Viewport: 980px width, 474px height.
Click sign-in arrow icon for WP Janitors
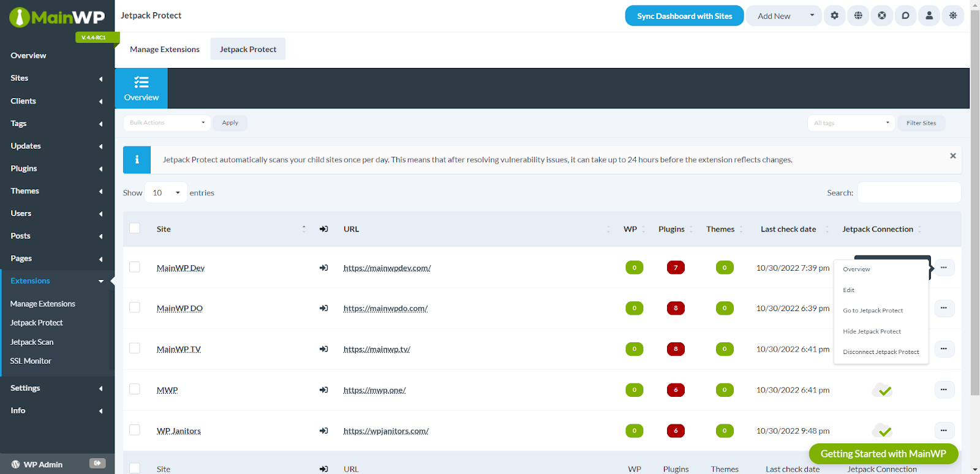point(323,431)
